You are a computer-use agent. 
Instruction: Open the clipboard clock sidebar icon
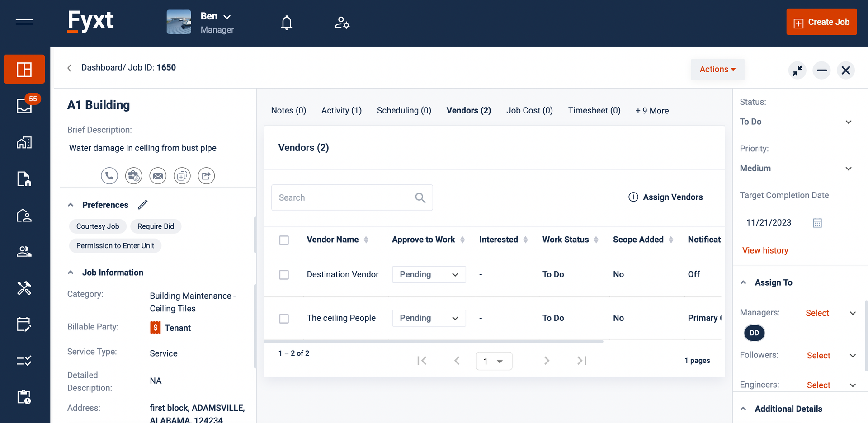[24, 397]
